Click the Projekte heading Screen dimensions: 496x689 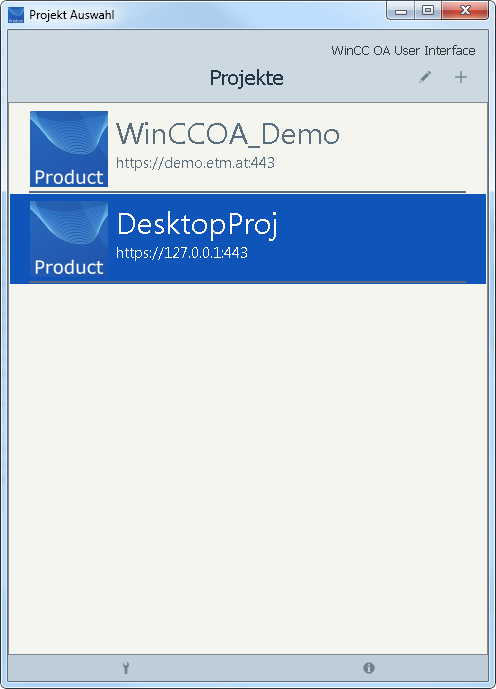(246, 78)
